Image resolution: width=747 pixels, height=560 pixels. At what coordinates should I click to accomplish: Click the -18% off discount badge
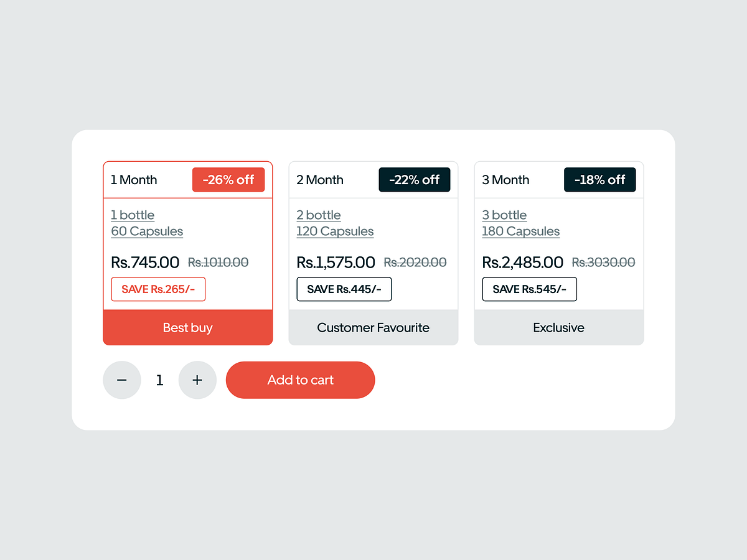click(x=600, y=180)
